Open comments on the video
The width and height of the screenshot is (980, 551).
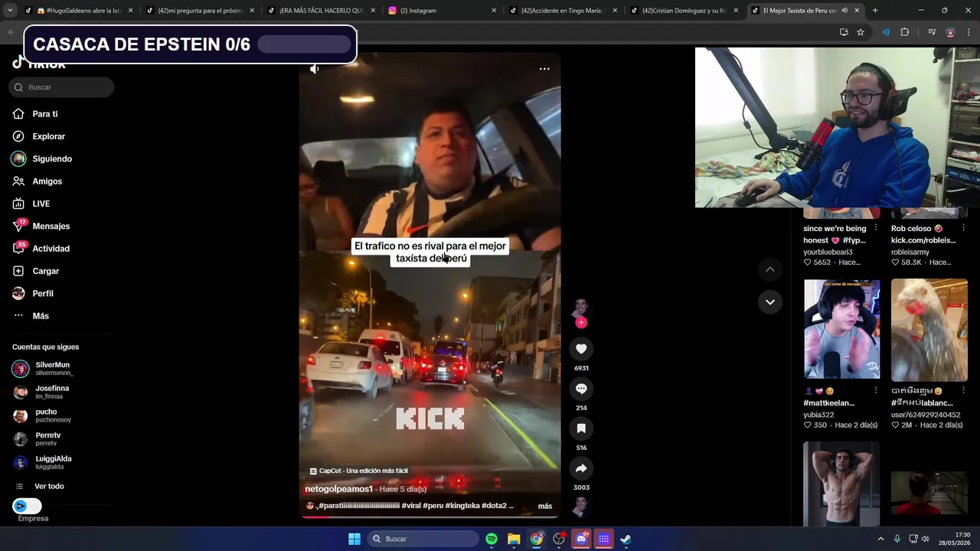point(581,389)
